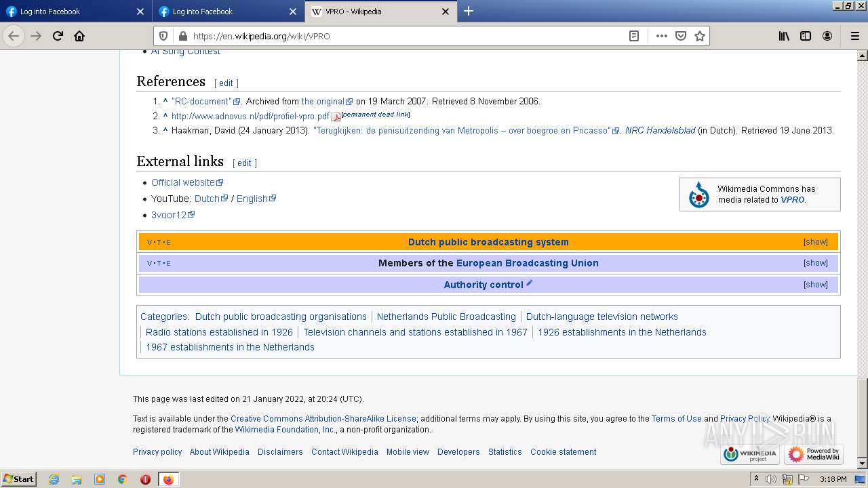Open a new tab with plus button
Screen dimensions: 868x488
coord(469,11)
